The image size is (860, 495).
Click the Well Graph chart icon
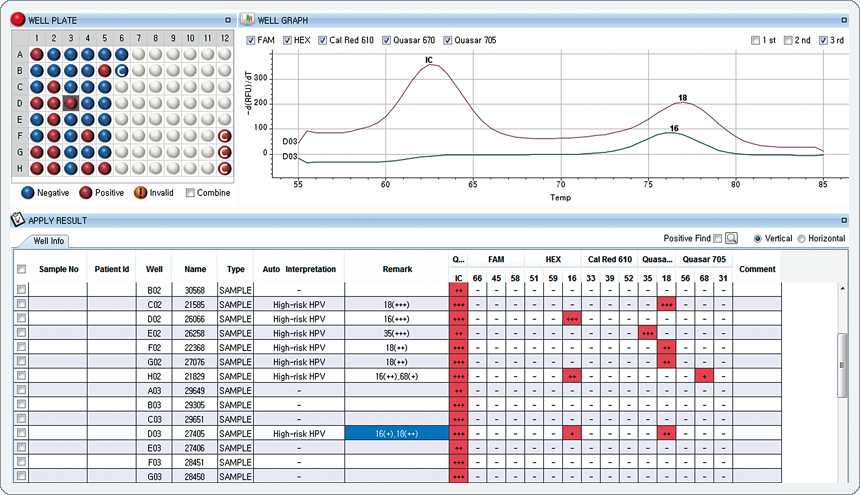(x=248, y=20)
